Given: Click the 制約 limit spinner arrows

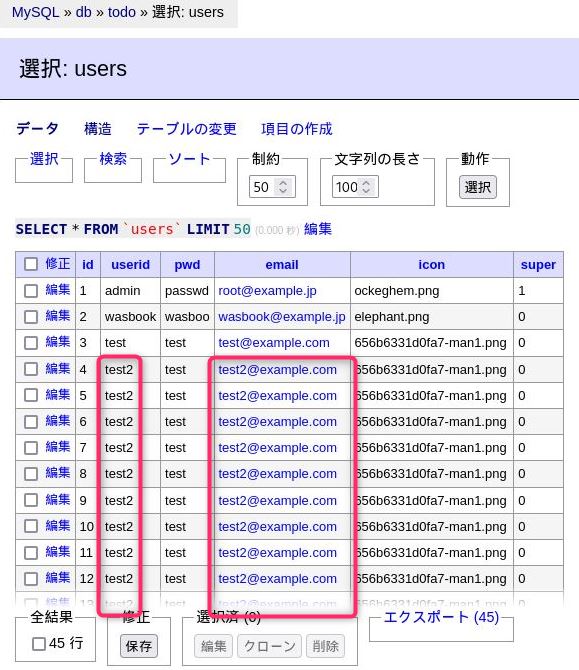Looking at the screenshot, I should pyautogui.click(x=283, y=187).
